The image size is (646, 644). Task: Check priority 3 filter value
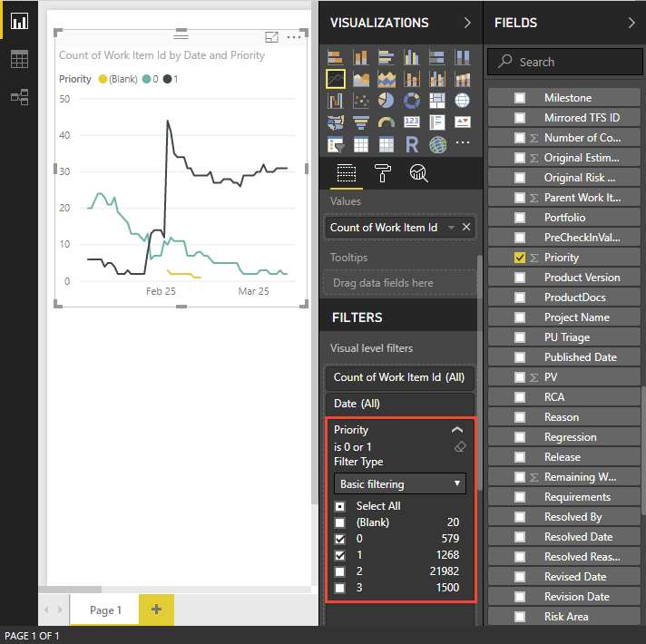[340, 588]
